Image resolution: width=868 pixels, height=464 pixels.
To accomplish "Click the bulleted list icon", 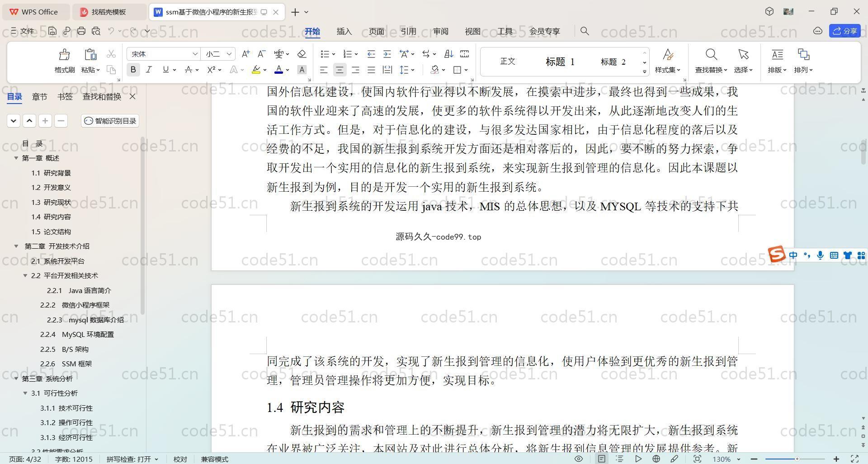I will coord(325,54).
